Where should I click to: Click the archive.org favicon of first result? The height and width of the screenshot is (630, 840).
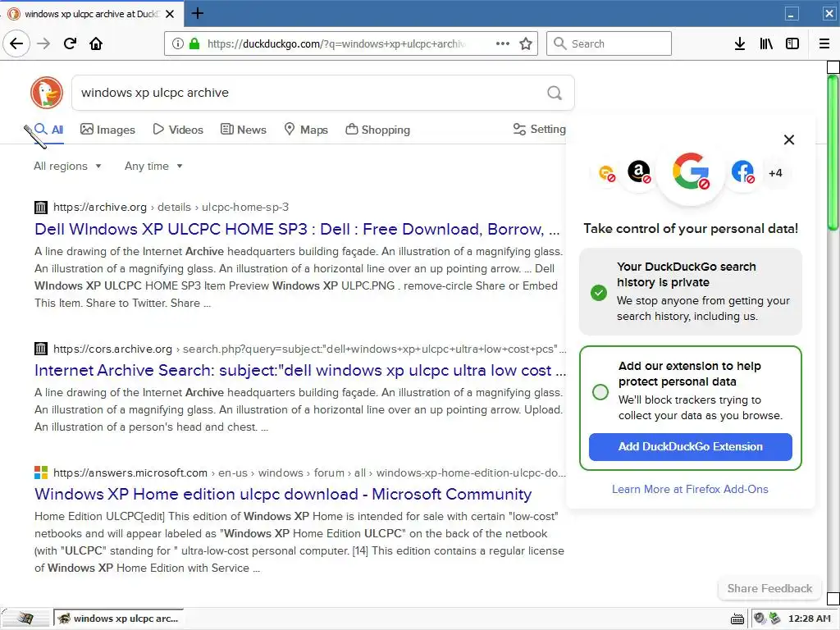[x=41, y=207]
